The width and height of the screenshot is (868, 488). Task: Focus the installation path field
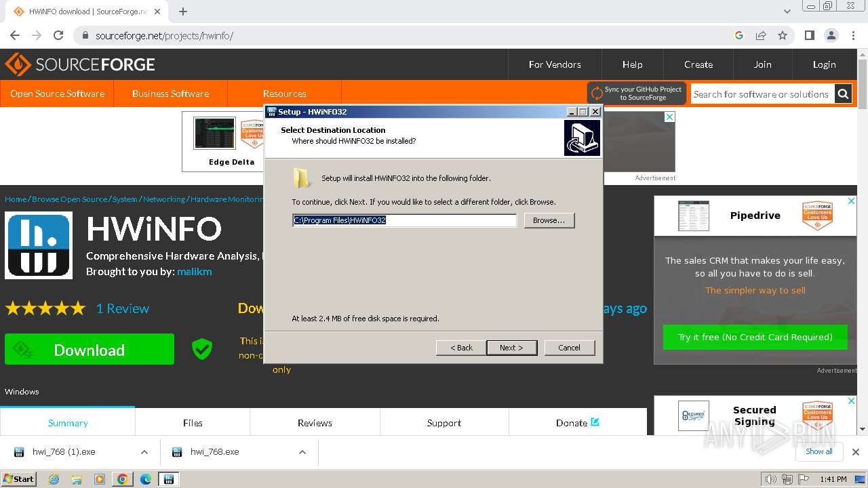pyautogui.click(x=404, y=220)
